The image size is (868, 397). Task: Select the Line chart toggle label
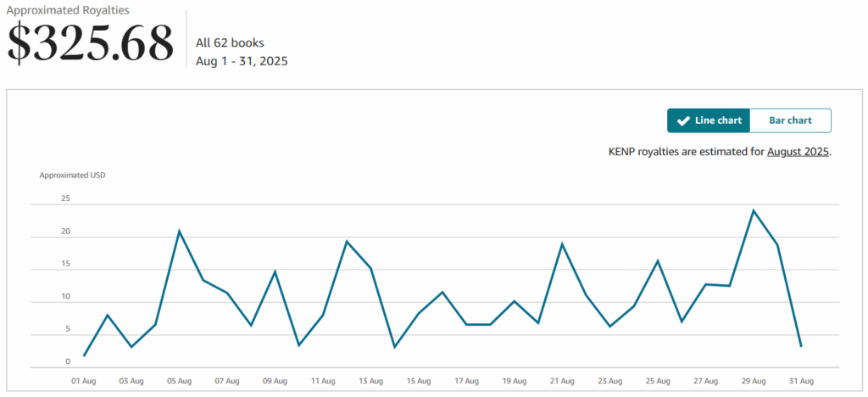(718, 120)
